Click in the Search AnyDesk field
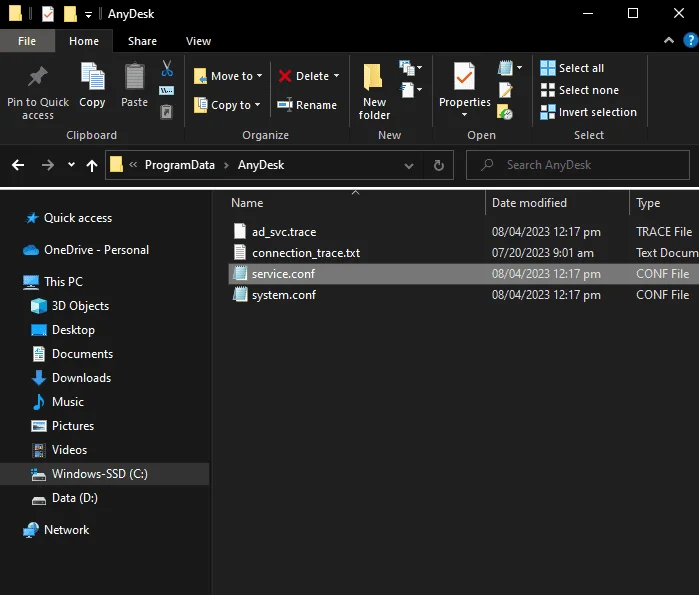This screenshot has height=595, width=699. pyautogui.click(x=578, y=165)
